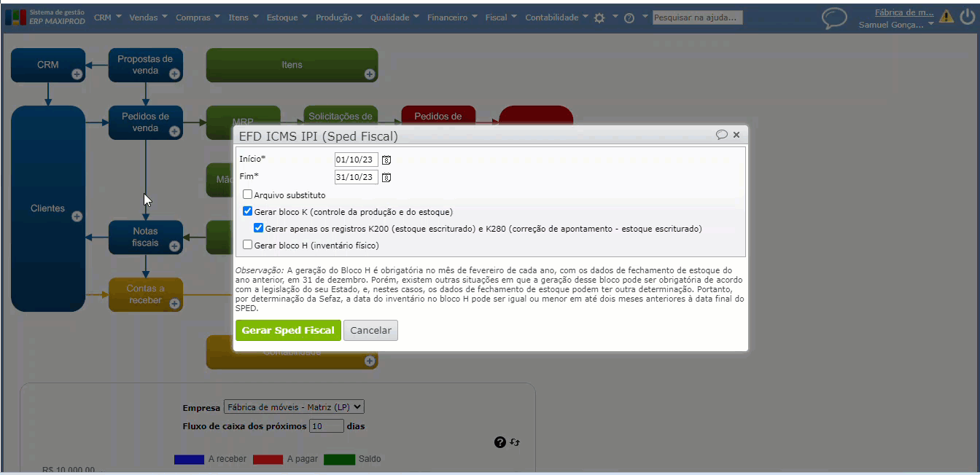The height and width of the screenshot is (475, 980).
Task: Click plus icon on Pedidos de venda box
Action: [174, 131]
